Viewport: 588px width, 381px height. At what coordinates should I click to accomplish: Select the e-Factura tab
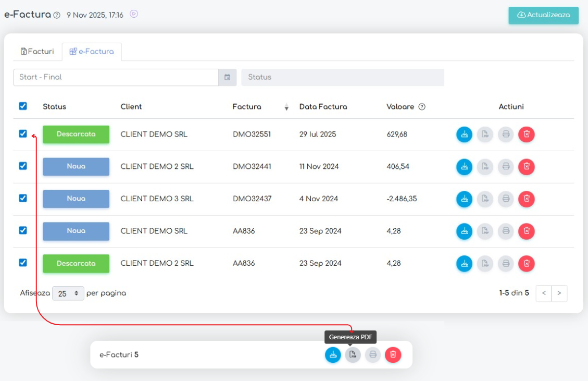point(92,52)
